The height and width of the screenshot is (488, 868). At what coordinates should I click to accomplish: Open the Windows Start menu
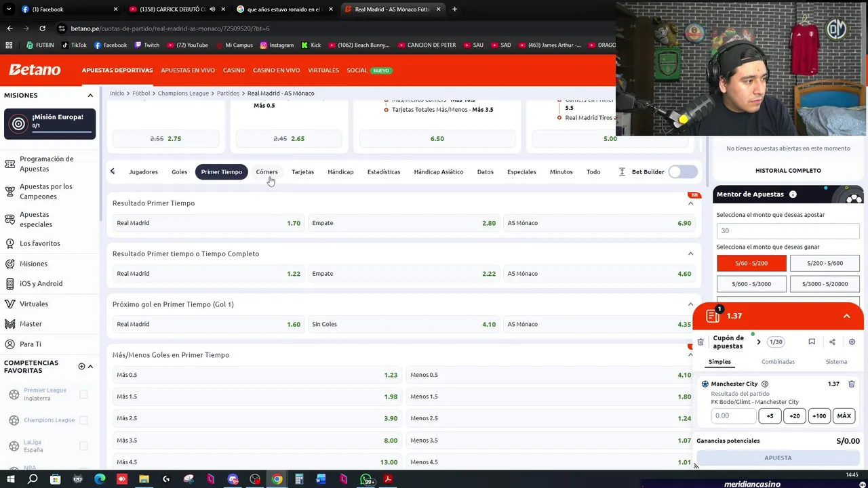point(10,479)
